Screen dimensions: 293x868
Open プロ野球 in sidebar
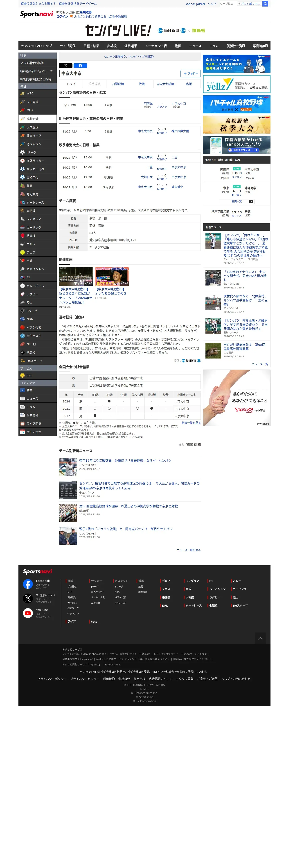37,102
